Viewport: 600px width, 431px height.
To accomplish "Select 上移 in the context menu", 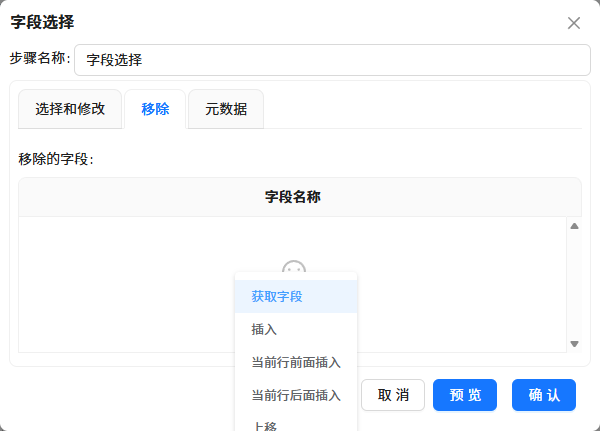I will pos(296,423).
